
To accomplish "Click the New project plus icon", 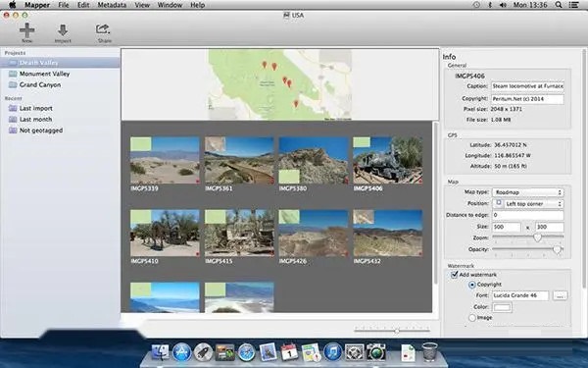I will coord(27,29).
